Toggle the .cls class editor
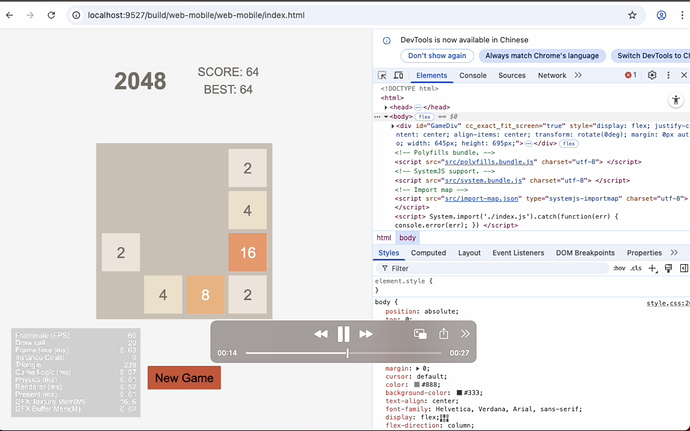This screenshot has height=431, width=690. click(635, 268)
